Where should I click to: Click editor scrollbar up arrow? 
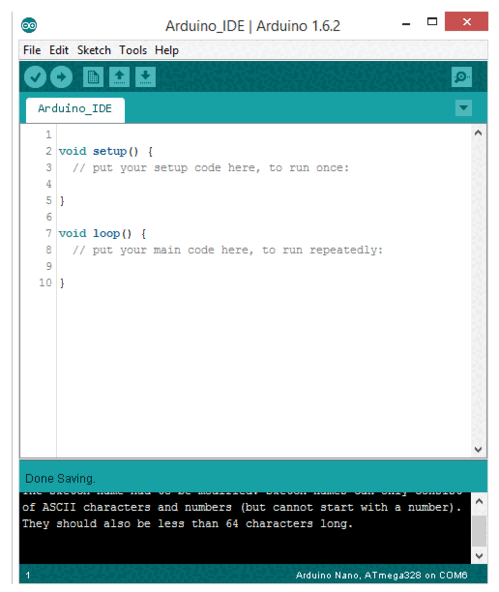tap(478, 133)
